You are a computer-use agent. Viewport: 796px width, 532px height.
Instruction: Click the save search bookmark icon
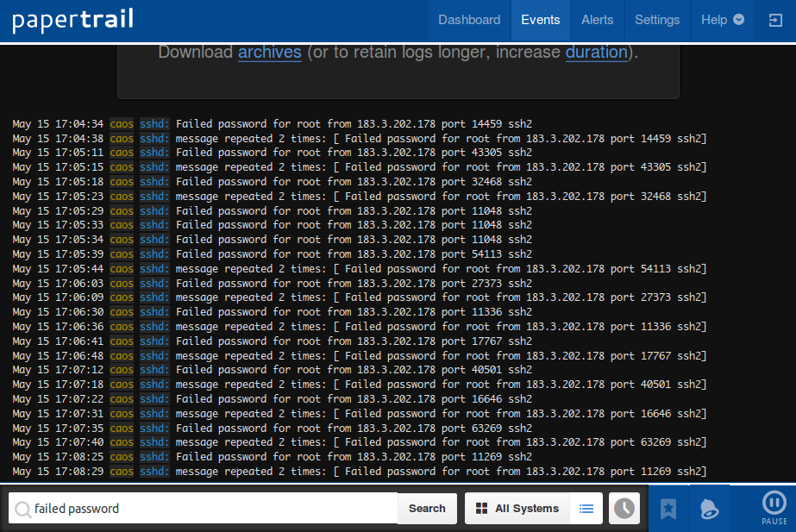coord(668,509)
